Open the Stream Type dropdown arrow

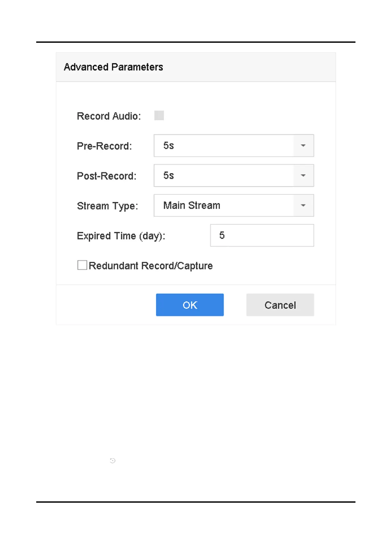point(303,205)
